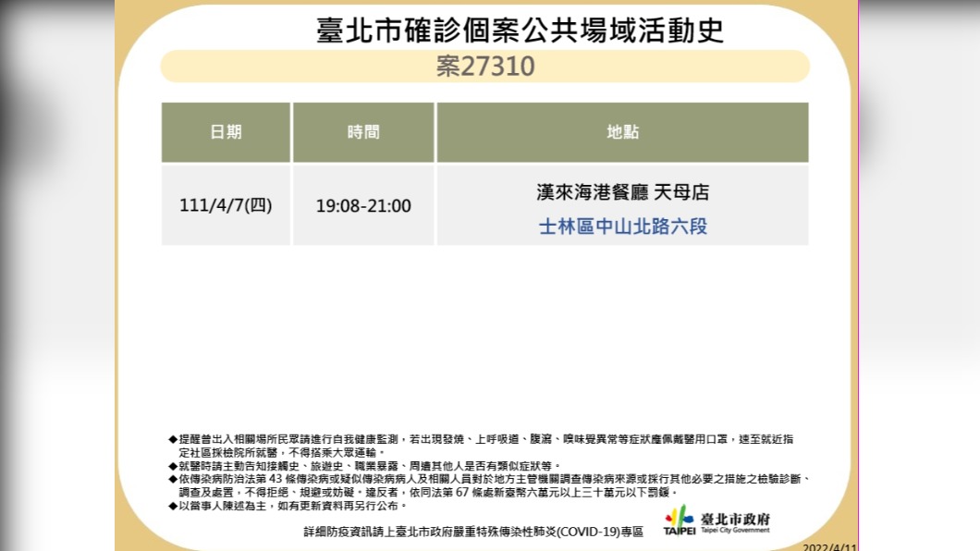Click the location name 漢來海港餐廳 天母店
The height and width of the screenshot is (551, 980).
pos(622,191)
